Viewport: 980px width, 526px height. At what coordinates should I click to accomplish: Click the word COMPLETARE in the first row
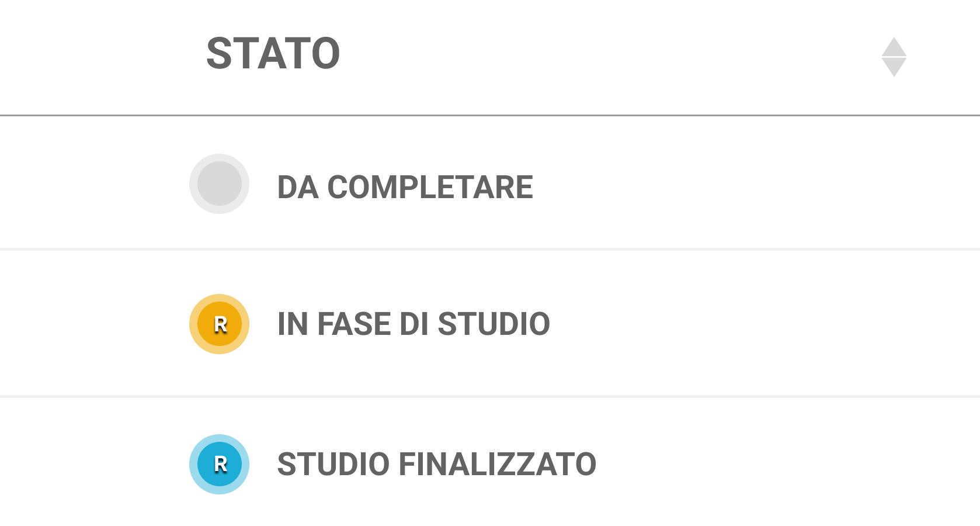pyautogui.click(x=430, y=187)
